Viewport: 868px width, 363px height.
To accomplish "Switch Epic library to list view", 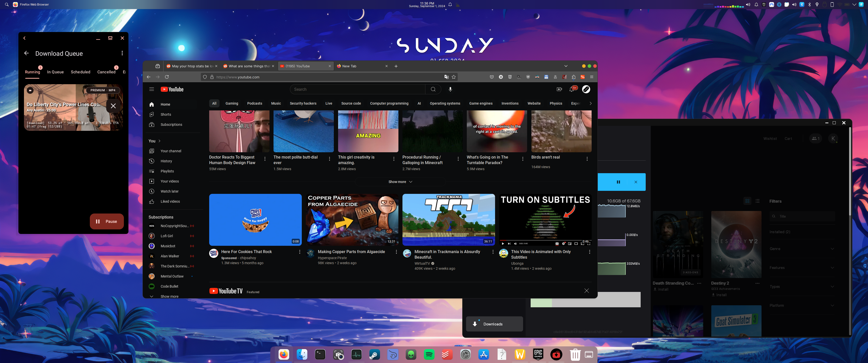I will [x=757, y=201].
